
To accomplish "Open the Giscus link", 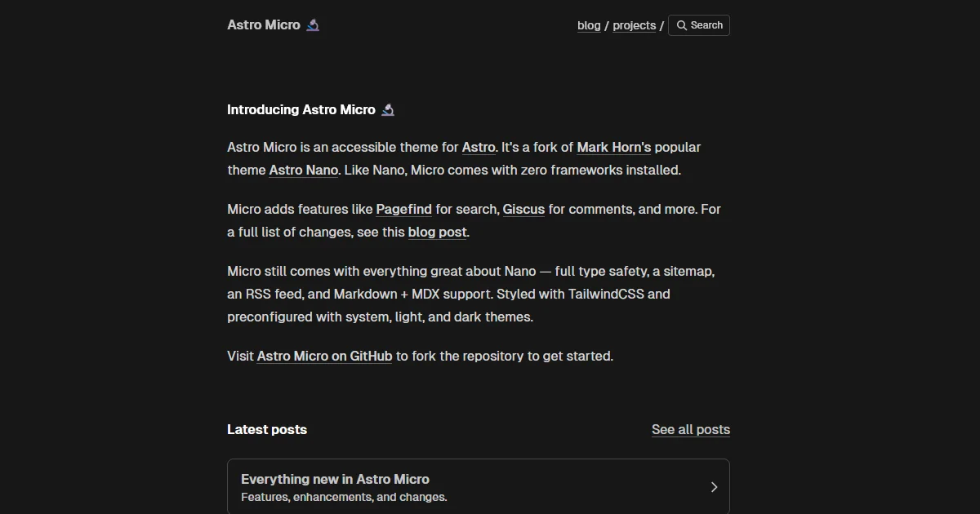I will point(523,209).
